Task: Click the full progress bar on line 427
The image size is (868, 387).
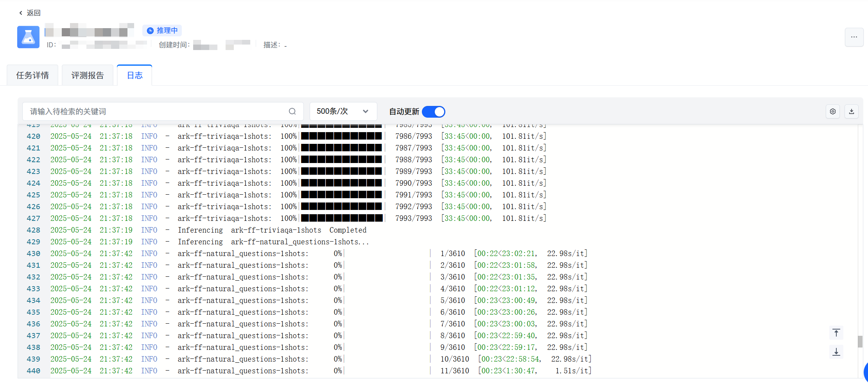Action: 342,219
